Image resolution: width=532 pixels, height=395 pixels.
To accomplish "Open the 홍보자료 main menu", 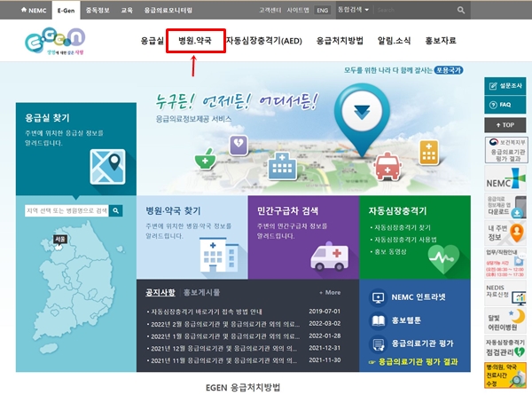I will click(x=441, y=41).
